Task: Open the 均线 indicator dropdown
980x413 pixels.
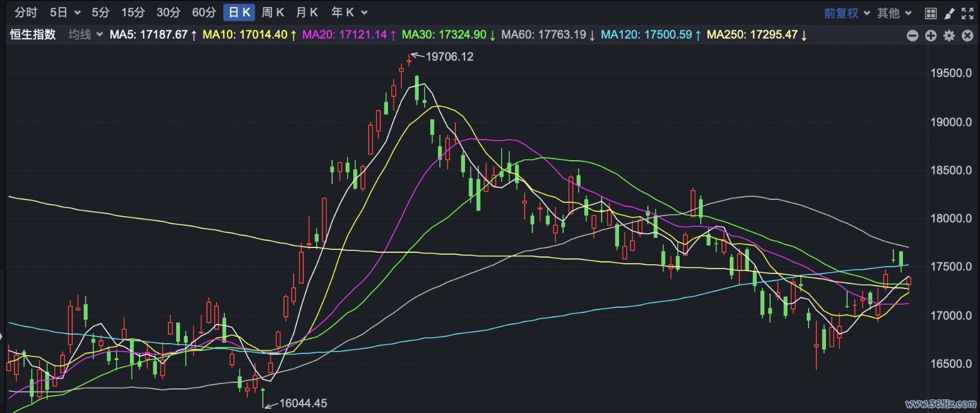Action: (85, 34)
